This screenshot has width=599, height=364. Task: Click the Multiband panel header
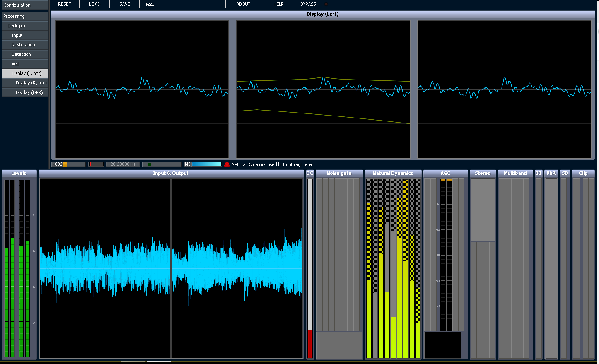(x=515, y=173)
